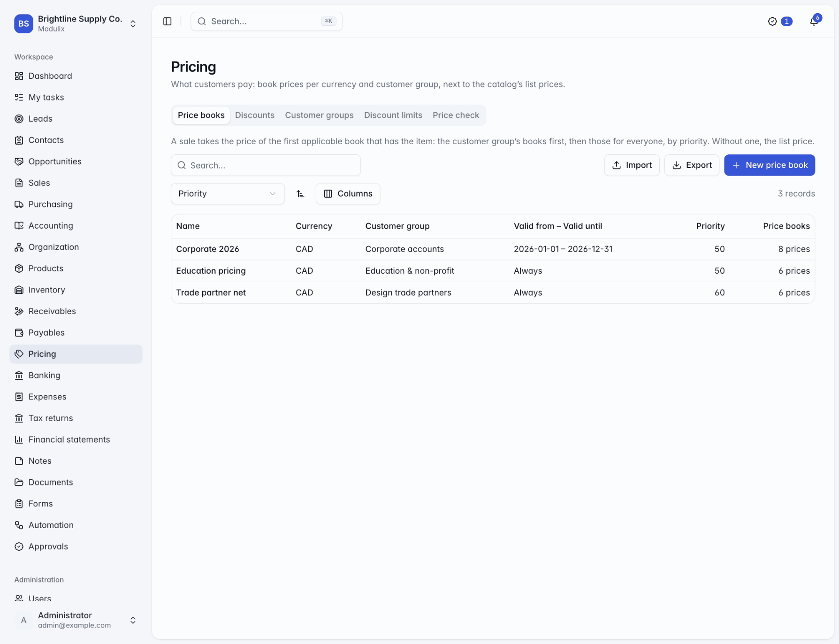Open the Banking section
Viewport: 839px width, 644px height.
pyautogui.click(x=76, y=375)
